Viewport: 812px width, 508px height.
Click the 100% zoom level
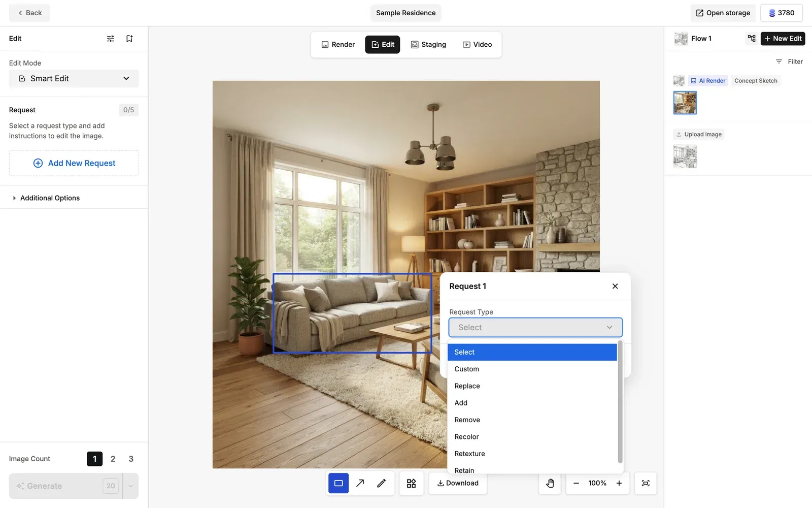click(597, 483)
